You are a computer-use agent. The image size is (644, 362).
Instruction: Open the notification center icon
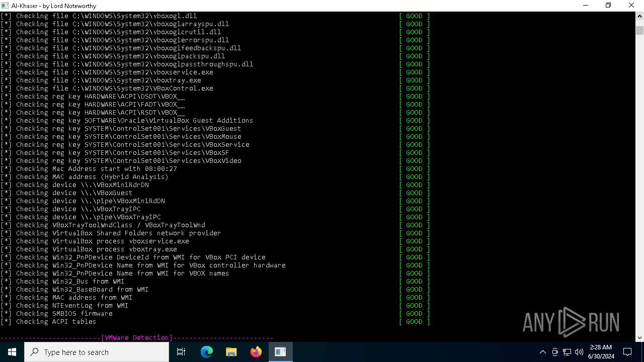tap(627, 352)
